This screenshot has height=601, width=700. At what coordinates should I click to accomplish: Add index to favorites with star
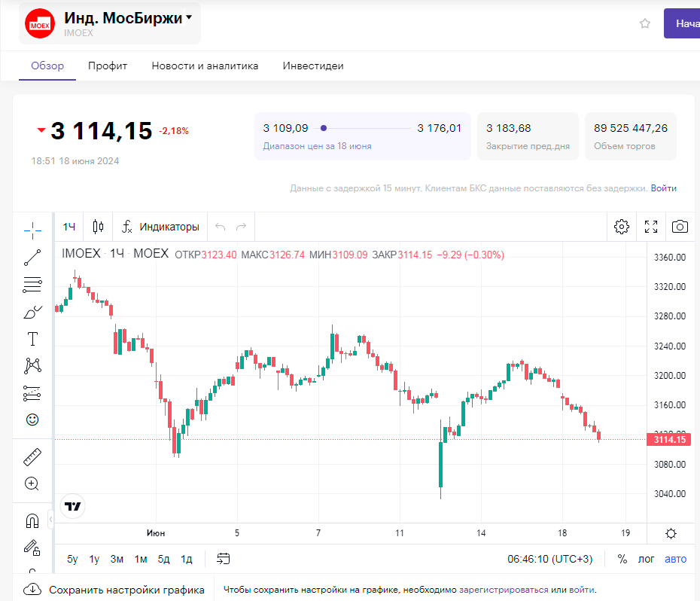[645, 23]
